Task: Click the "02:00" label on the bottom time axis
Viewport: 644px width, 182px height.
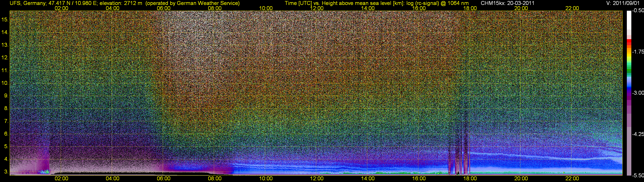Action: (x=61, y=179)
